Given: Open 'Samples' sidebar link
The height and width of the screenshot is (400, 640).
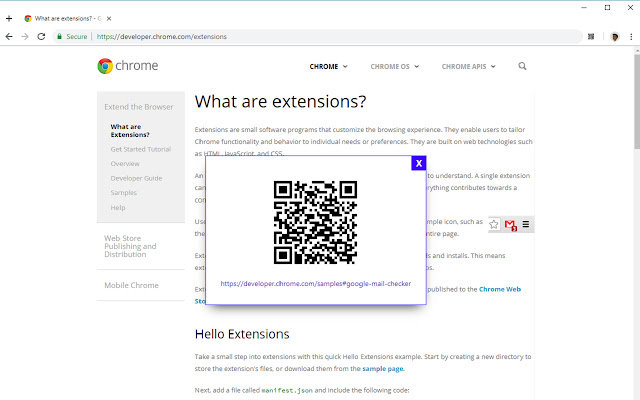Looking at the screenshot, I should pyautogui.click(x=124, y=193).
